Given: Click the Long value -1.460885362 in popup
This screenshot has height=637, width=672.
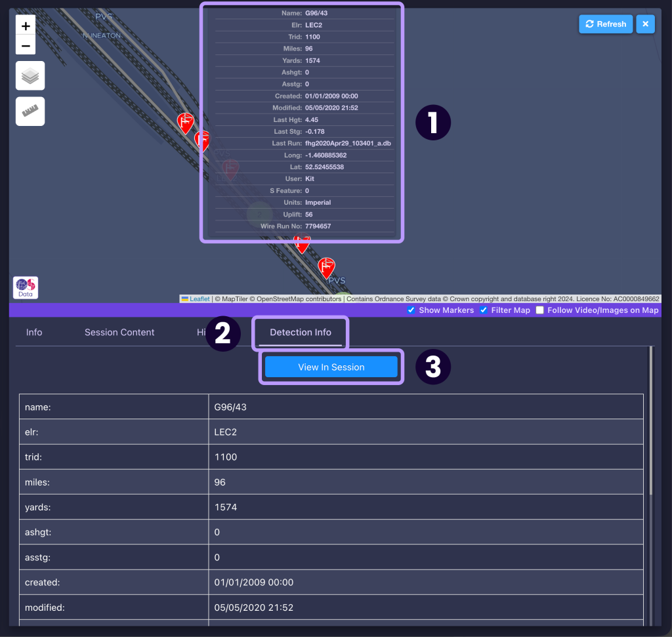Looking at the screenshot, I should tap(325, 155).
